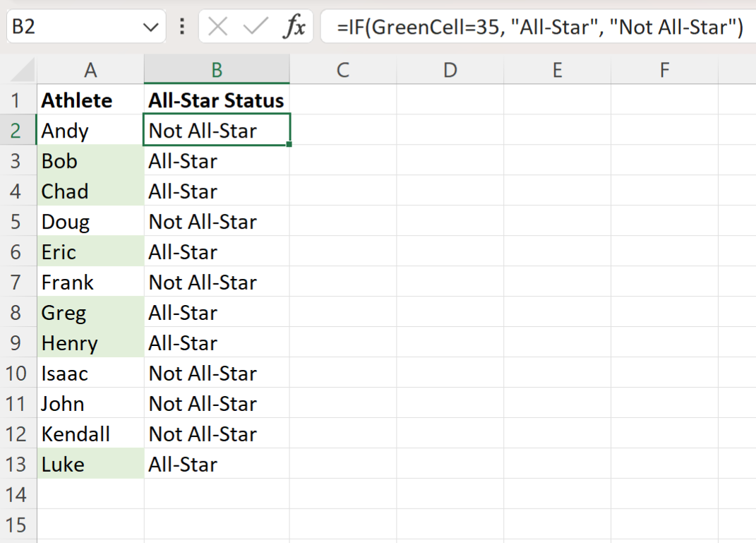Click inside the Name Box

click(x=78, y=27)
